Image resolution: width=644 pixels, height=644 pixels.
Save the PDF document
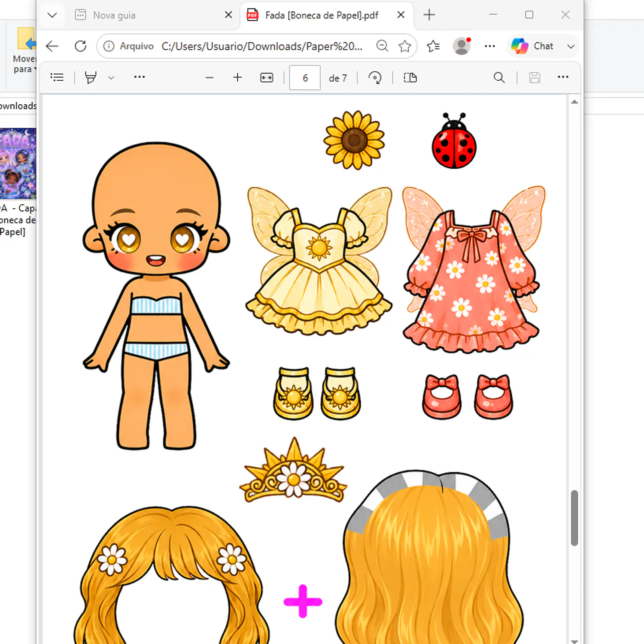point(535,78)
